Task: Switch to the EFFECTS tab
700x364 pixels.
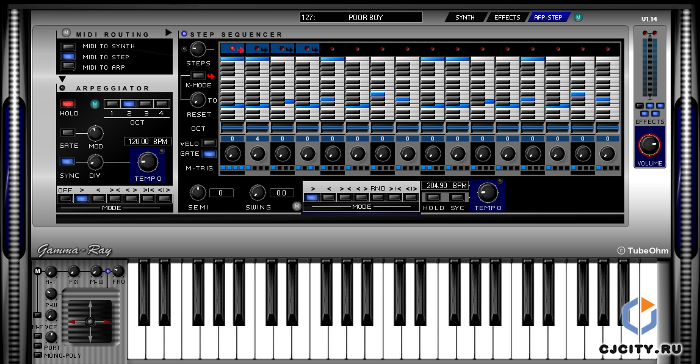Action: pyautogui.click(x=507, y=17)
